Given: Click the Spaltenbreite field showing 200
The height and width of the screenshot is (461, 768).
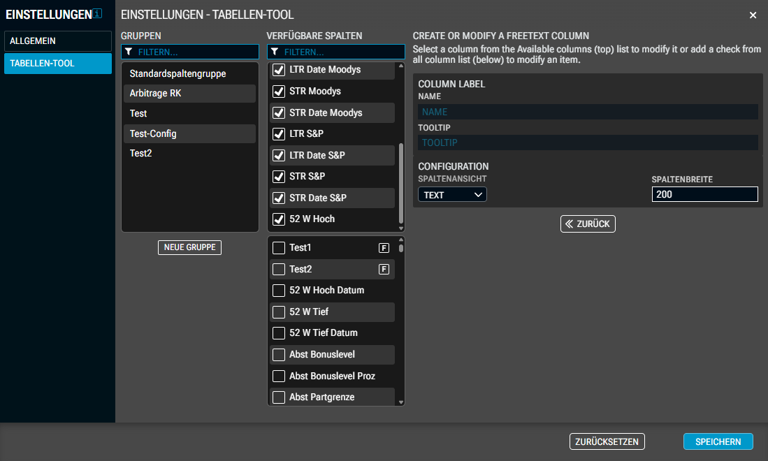Looking at the screenshot, I should 704,194.
